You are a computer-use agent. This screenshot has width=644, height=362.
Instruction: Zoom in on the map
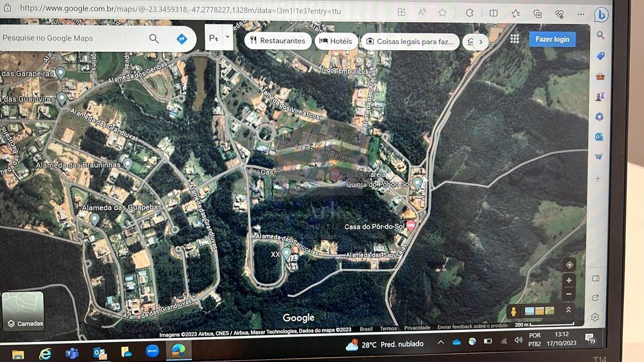(x=569, y=281)
